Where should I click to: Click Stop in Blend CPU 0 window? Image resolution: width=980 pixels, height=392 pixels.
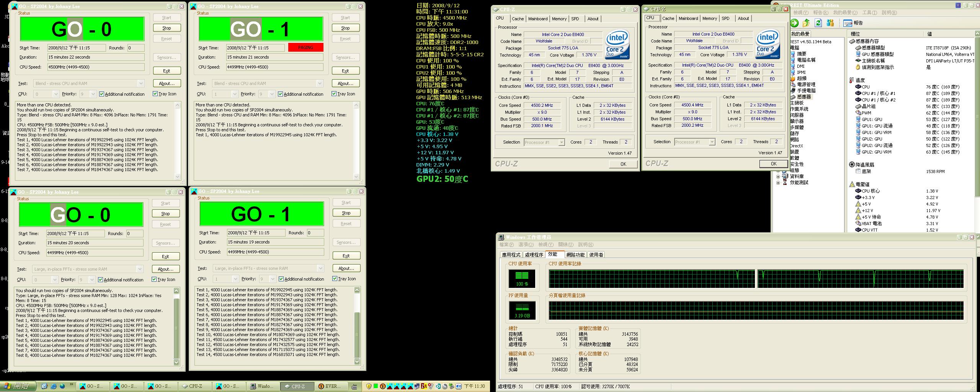(167, 28)
